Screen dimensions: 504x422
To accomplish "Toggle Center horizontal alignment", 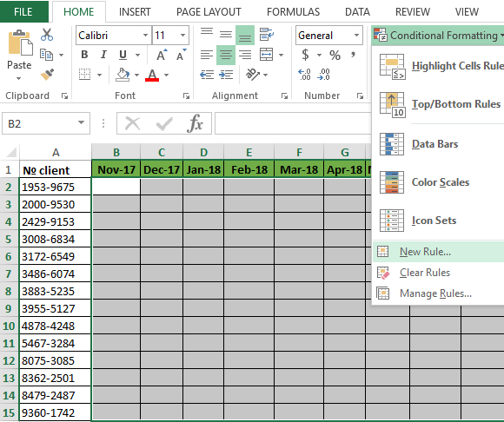I will (226, 55).
